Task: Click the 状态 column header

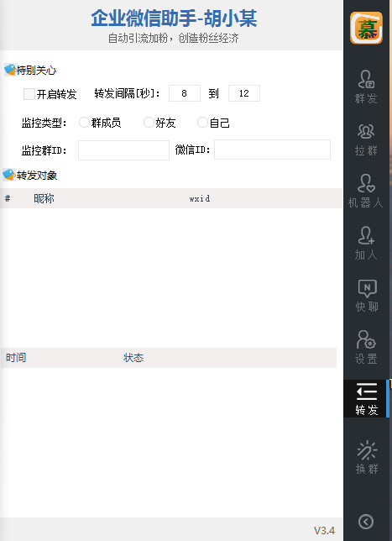Action: point(133,358)
